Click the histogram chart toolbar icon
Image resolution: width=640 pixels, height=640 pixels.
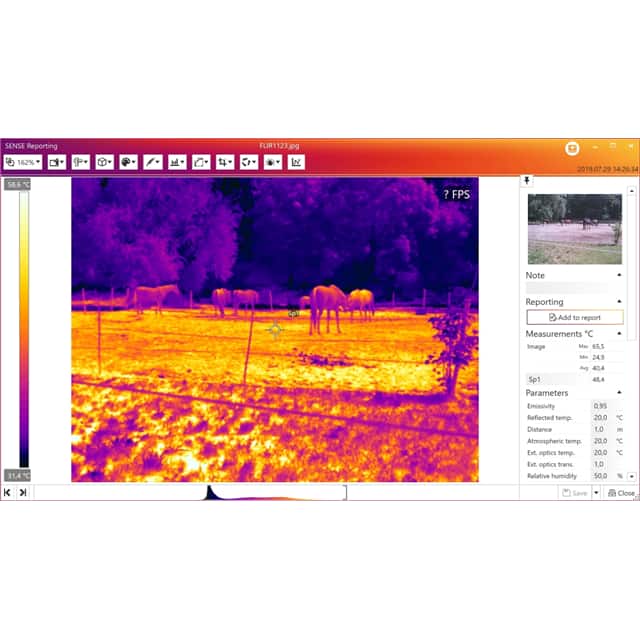click(177, 161)
